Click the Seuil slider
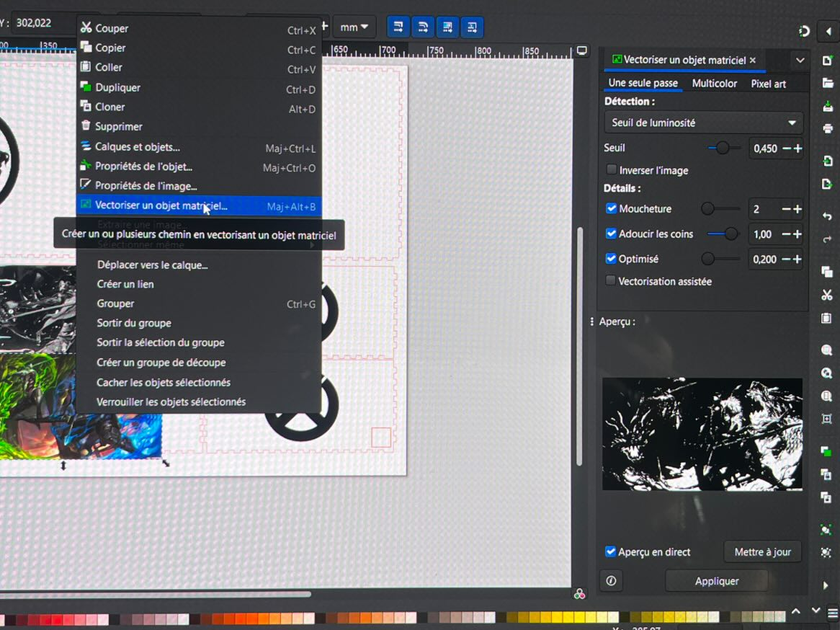Screen dimensions: 840x630 click(724, 148)
